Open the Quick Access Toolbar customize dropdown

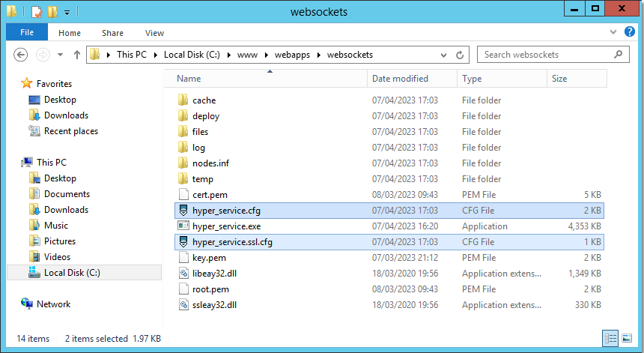pyautogui.click(x=67, y=12)
